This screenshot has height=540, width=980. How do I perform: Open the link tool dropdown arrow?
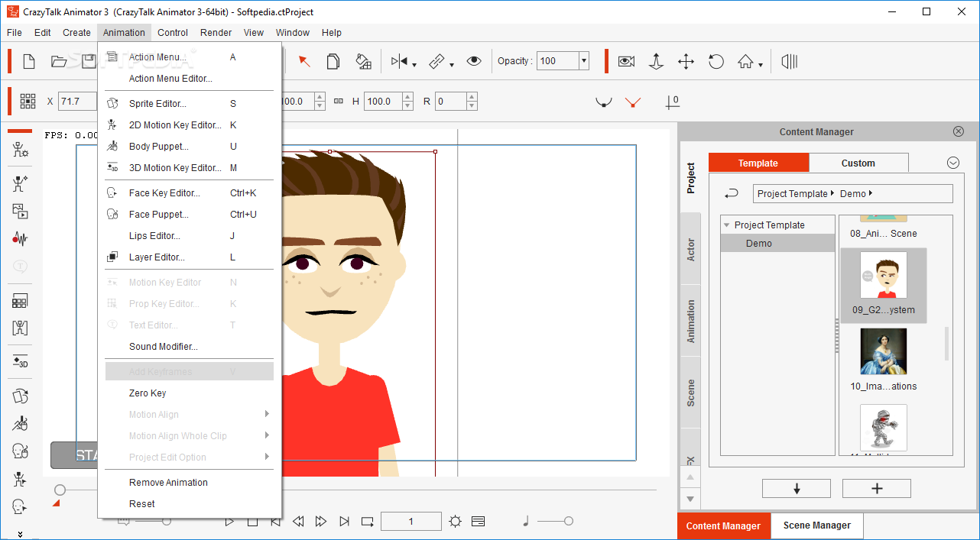coord(452,66)
